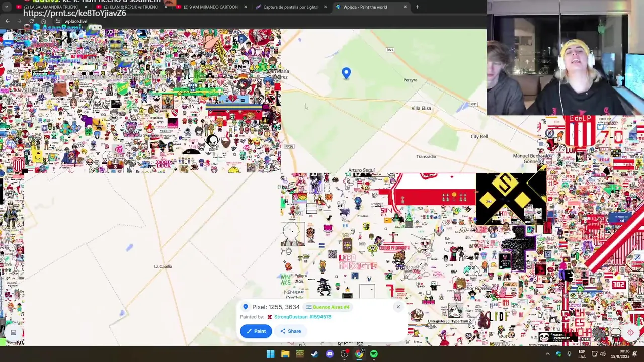Screen dimensions: 644x362
Task: Open Discord from the taskbar
Action: coord(330,354)
